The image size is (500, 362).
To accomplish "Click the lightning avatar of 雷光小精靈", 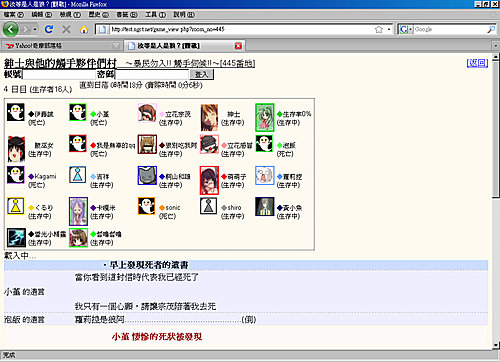I will pyautogui.click(x=16, y=237).
